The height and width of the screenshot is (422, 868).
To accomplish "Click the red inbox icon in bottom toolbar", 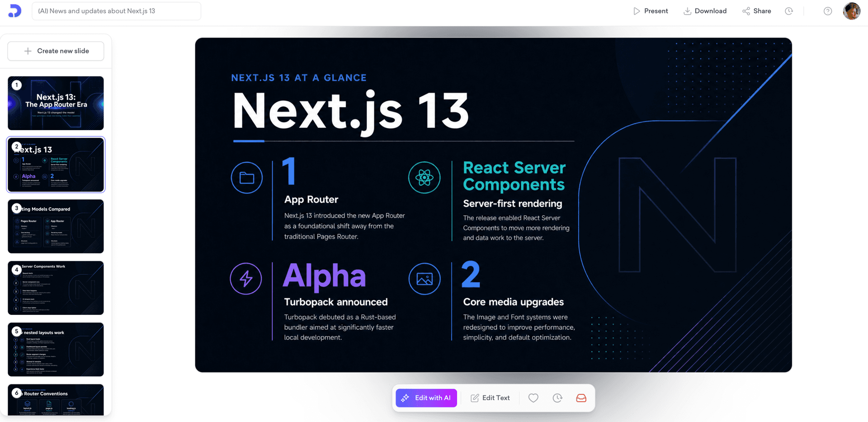I will click(x=581, y=398).
